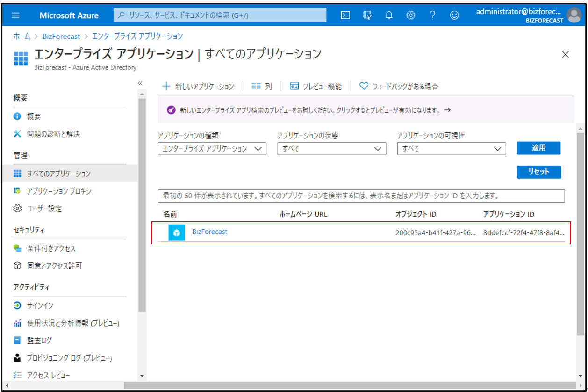This screenshot has height=392, width=588.
Task: Open サインイン in the activity section
Action: [40, 305]
